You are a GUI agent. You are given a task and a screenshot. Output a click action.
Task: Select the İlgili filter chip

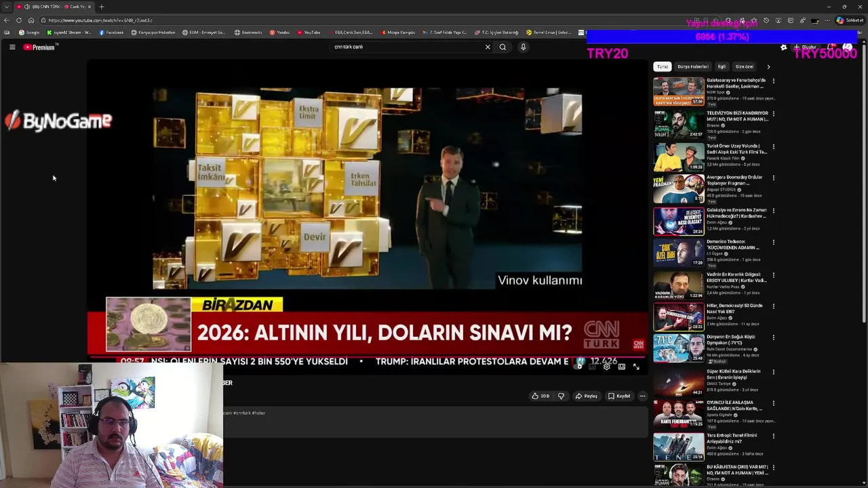pos(722,66)
